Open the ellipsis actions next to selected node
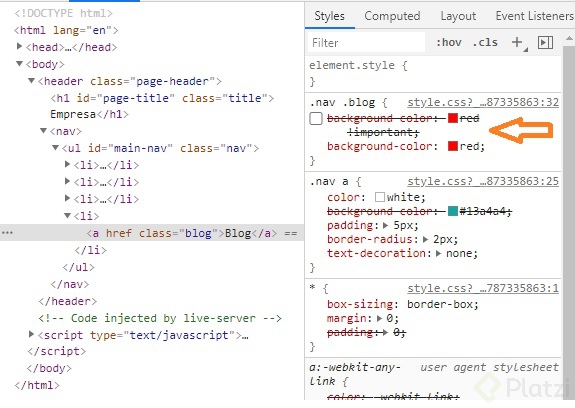The height and width of the screenshot is (408, 575). click(7, 233)
